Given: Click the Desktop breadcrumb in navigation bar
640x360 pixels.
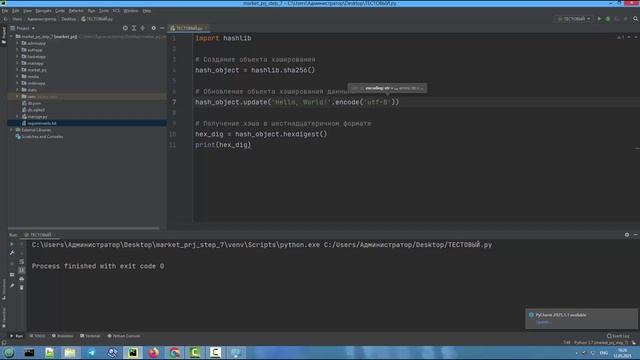Looking at the screenshot, I should (69, 19).
